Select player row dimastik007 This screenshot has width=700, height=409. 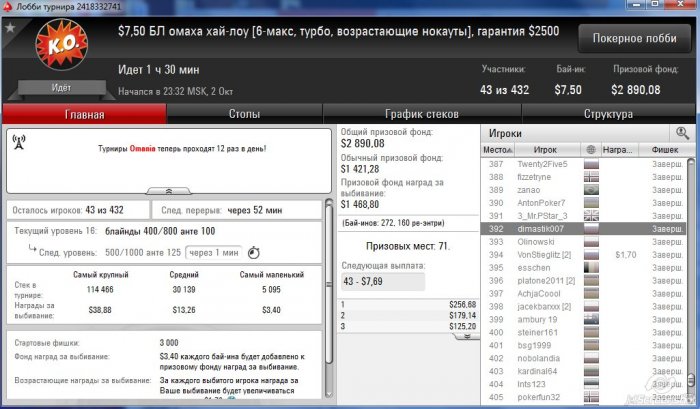583,229
